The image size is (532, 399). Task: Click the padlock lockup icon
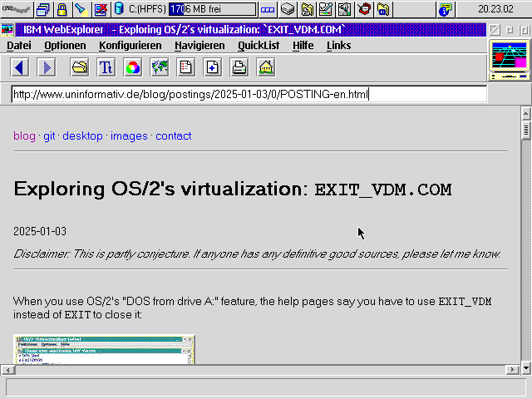tap(62, 9)
